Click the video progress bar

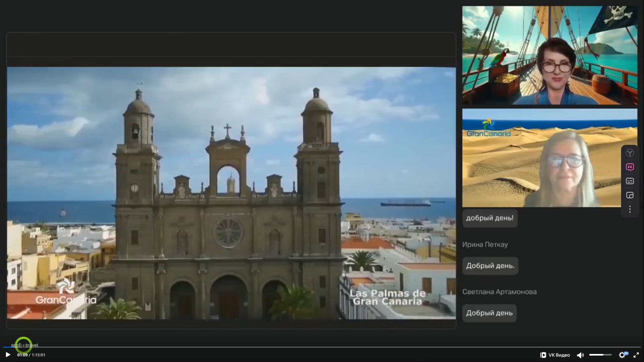[322, 347]
